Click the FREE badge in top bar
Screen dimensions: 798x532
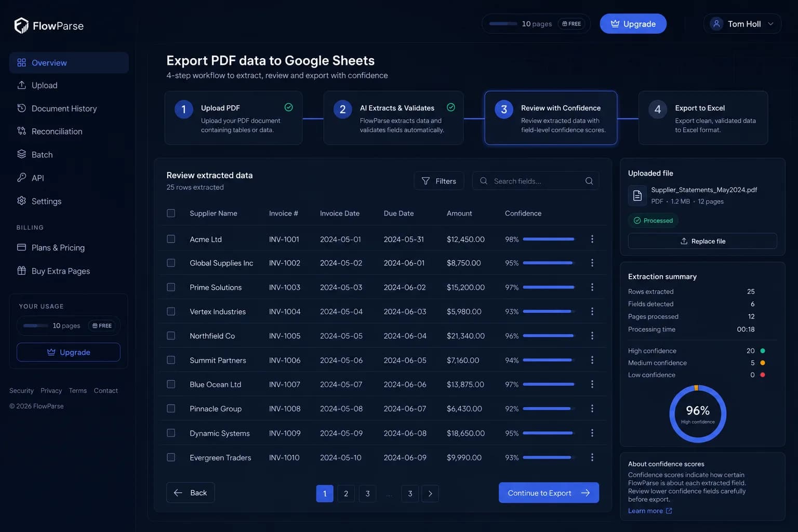pyautogui.click(x=571, y=24)
